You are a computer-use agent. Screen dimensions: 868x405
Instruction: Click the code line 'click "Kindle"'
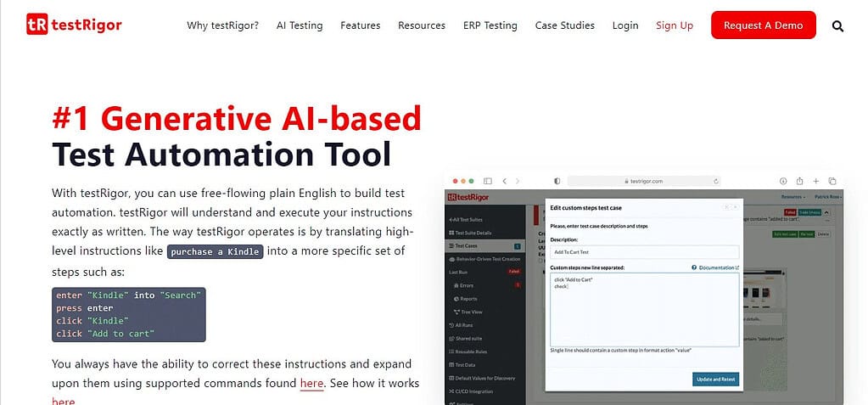tap(92, 321)
